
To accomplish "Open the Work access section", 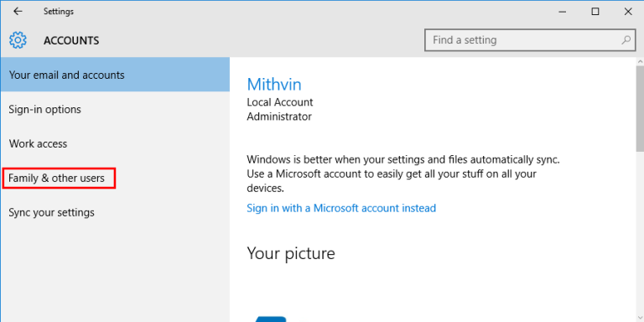I will (x=115, y=143).
